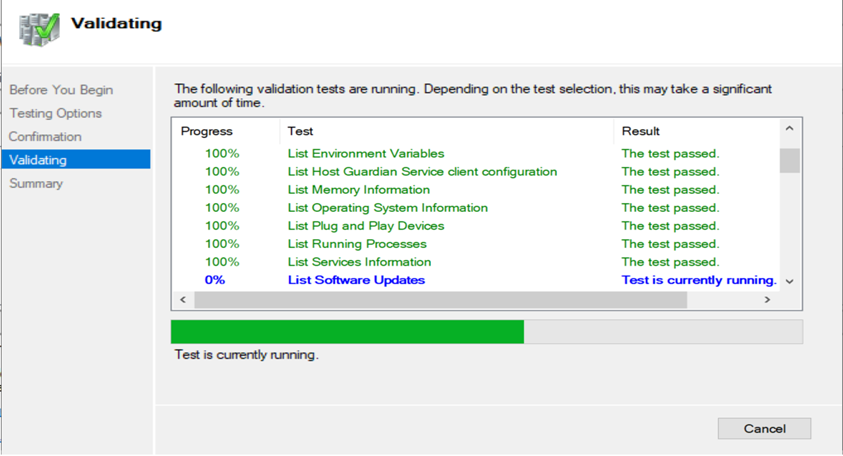This screenshot has width=843, height=456.
Task: Click the green overall progress bar
Action: 347,332
